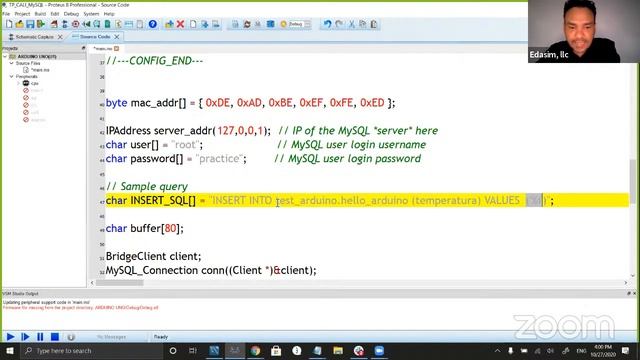The image size is (640, 360).
Task: Click the vertical scrollbar of code editor
Action: (x=633, y=182)
